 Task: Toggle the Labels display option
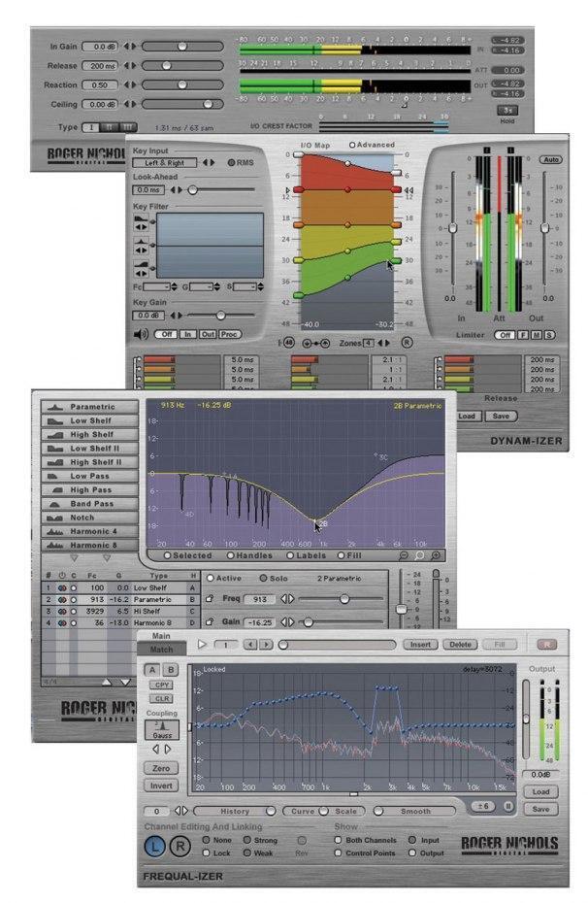pos(290,555)
